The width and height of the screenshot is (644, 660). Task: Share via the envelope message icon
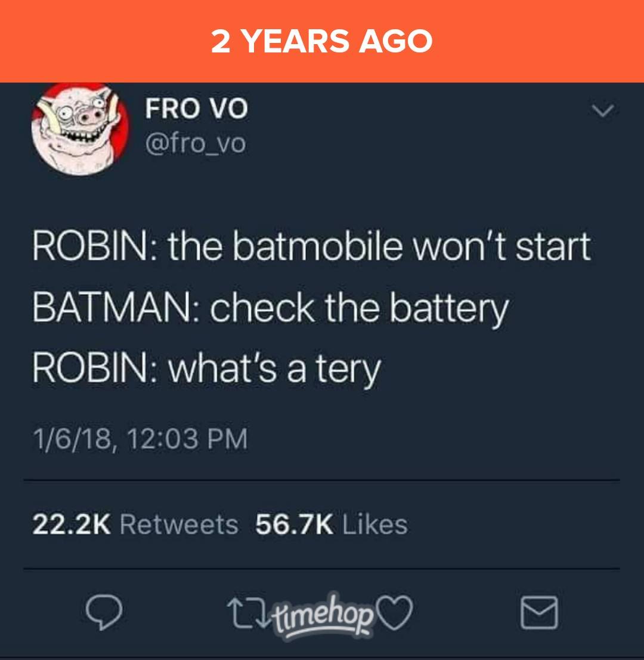(x=539, y=612)
